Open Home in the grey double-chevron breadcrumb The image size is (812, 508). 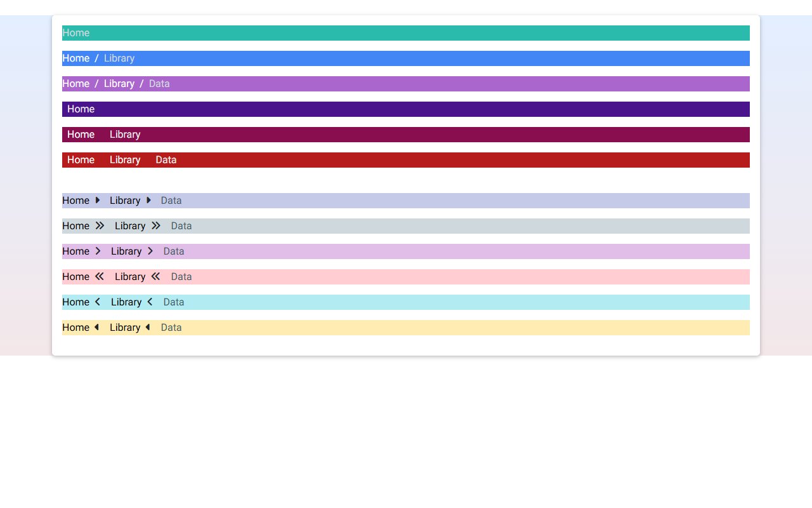click(75, 226)
